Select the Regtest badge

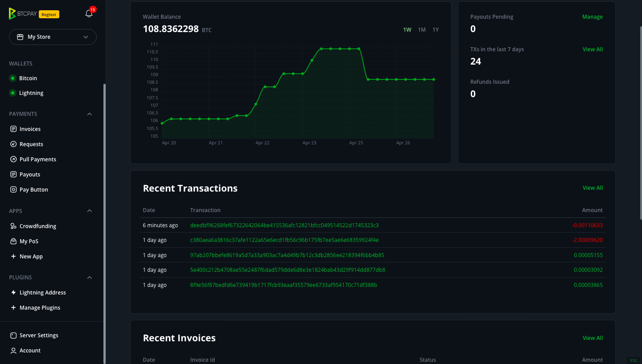pyautogui.click(x=49, y=14)
